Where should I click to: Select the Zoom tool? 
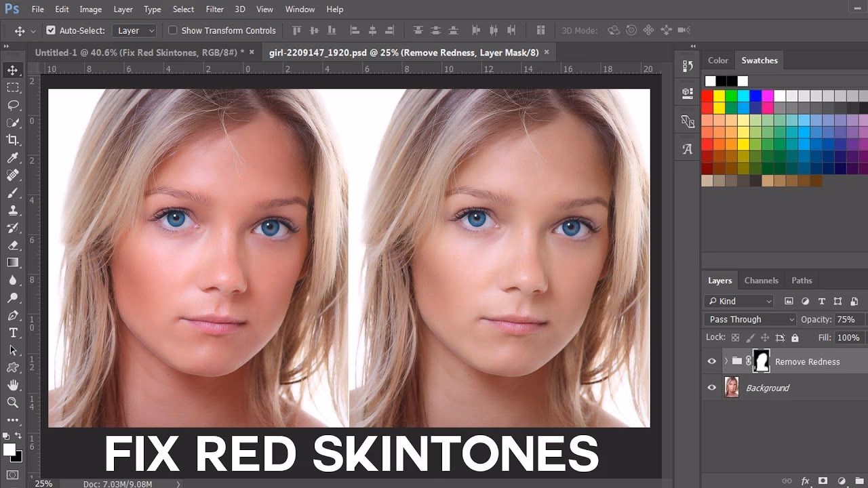pos(13,403)
